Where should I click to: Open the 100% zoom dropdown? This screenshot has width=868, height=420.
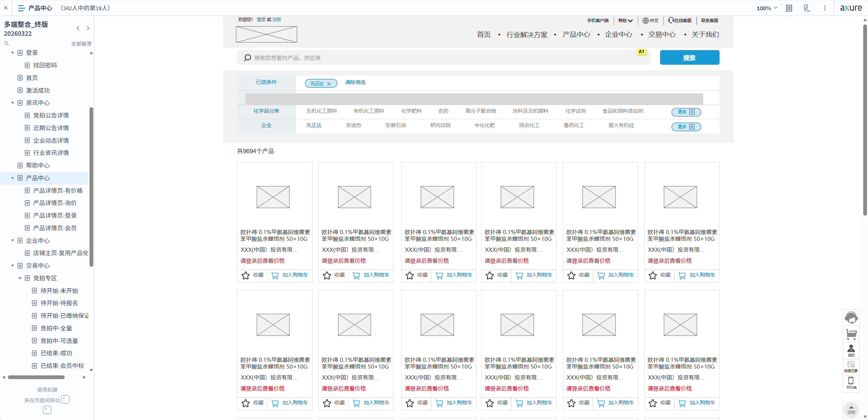tap(767, 8)
